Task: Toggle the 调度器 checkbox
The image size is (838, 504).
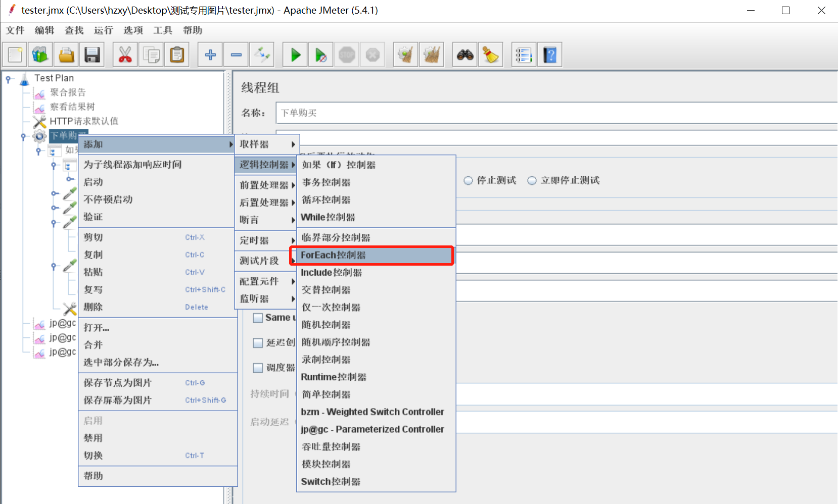Action: coord(258,368)
